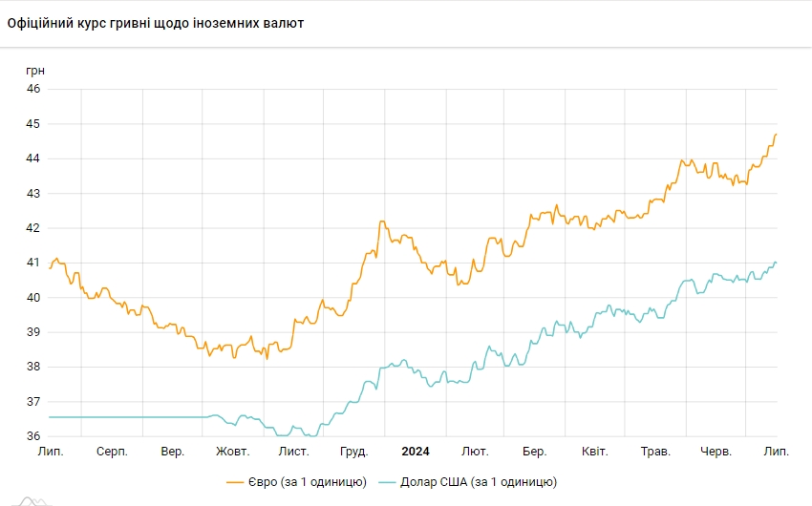This screenshot has height=506, width=812.
Task: Select the Груд. month axis label
Action: coord(354,451)
